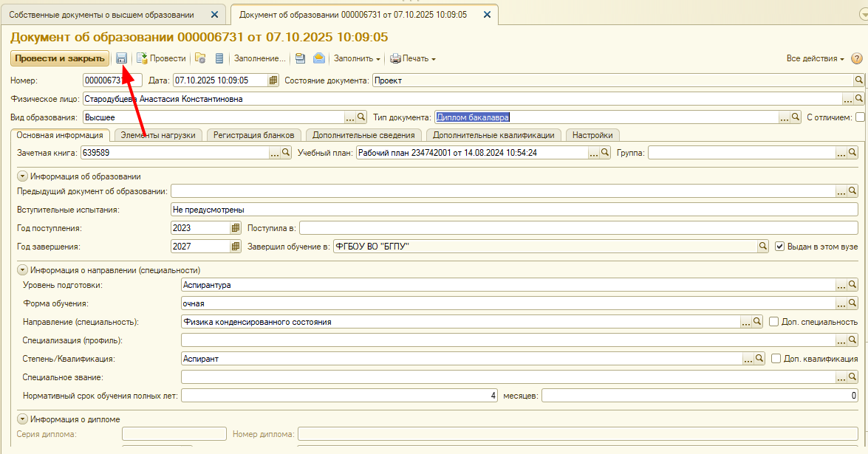The width and height of the screenshot is (868, 454).
Task: Uncheck Выдан в этом вузе checkbox
Action: (x=780, y=247)
